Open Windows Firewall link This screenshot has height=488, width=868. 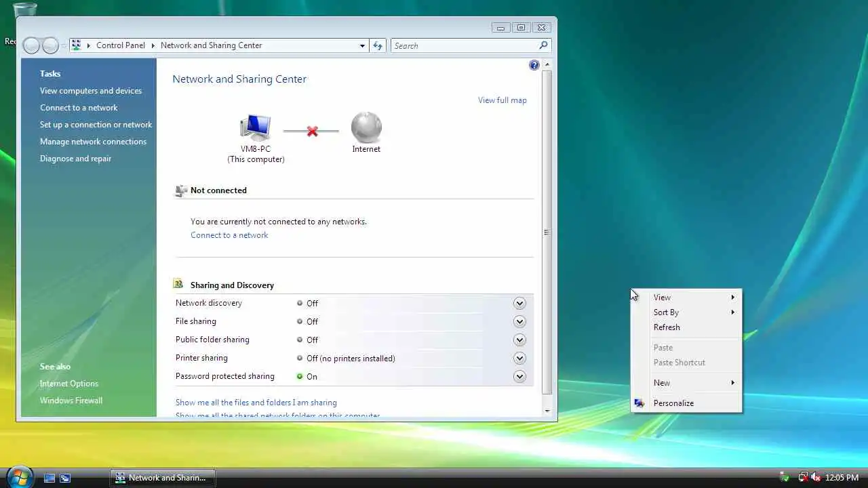click(x=71, y=401)
